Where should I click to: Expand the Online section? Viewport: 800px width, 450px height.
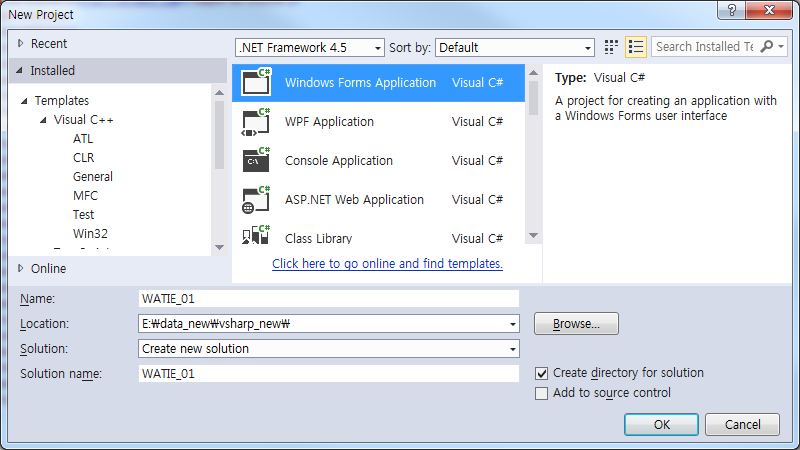pos(20,268)
